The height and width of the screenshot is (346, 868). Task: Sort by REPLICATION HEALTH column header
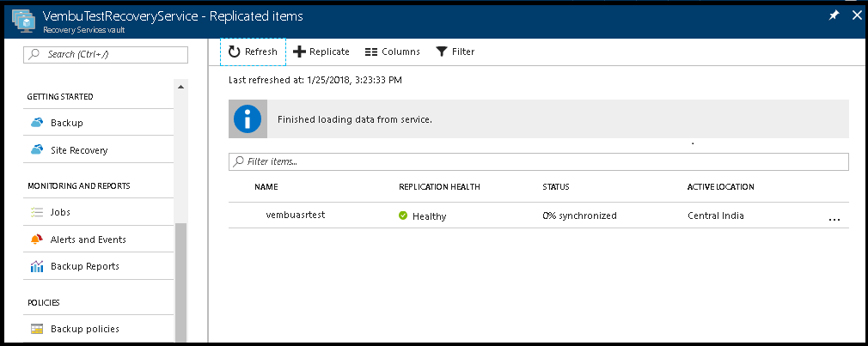point(439,187)
